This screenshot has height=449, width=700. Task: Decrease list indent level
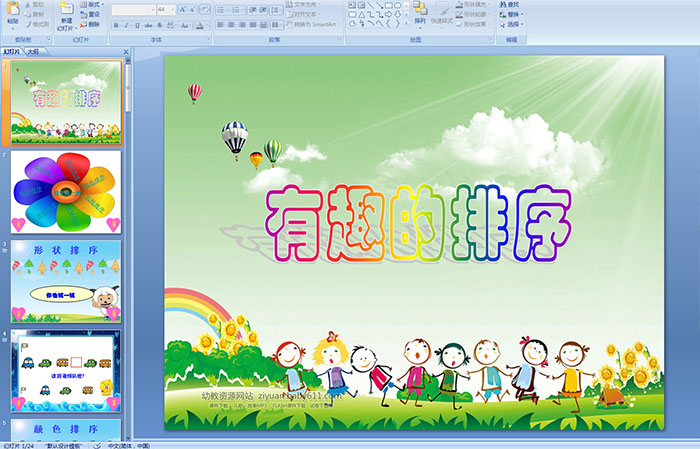252,10
